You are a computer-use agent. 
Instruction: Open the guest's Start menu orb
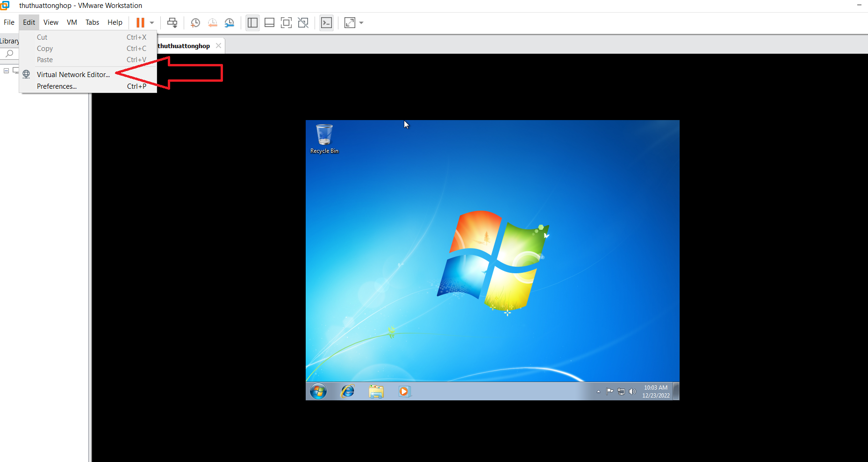point(318,391)
